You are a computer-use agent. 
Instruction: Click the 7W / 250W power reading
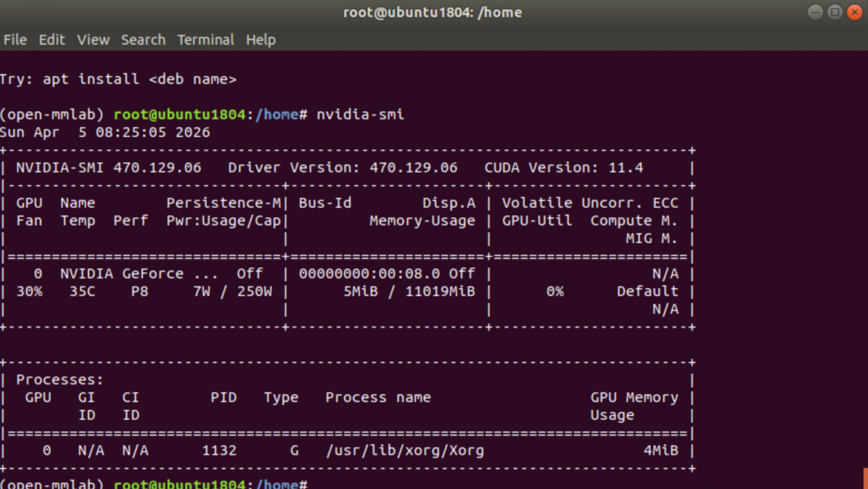(x=233, y=291)
